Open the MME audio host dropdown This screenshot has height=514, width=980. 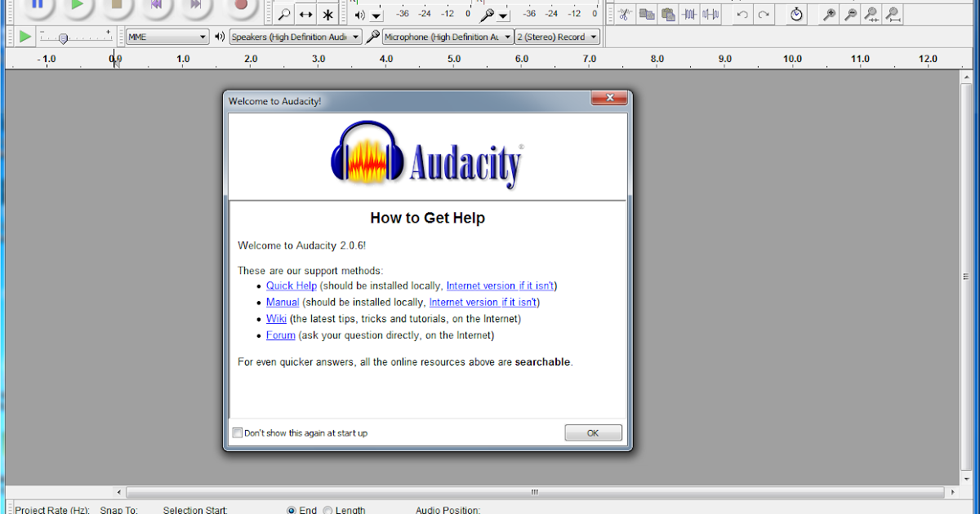coord(167,37)
